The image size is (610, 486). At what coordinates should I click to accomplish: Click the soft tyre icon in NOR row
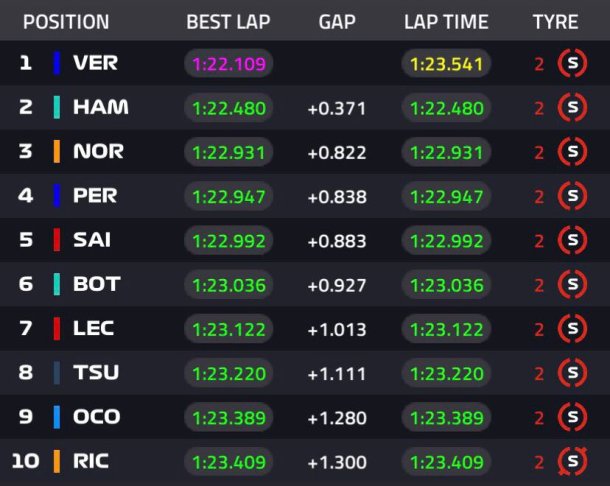[572, 152]
